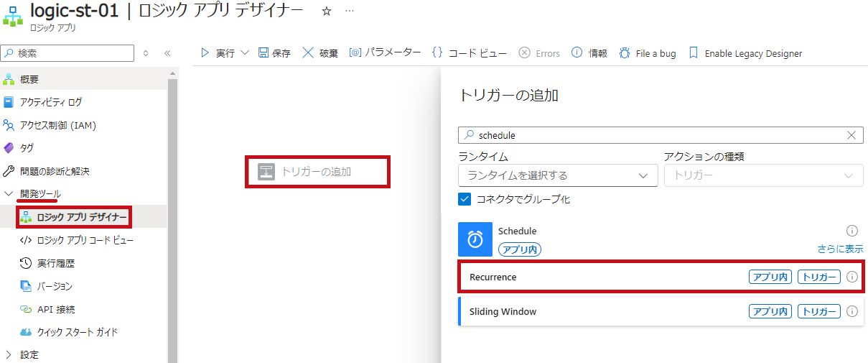Open アクセス制御 (IAM) in sidebar
The height and width of the screenshot is (363, 868).
pos(83,125)
